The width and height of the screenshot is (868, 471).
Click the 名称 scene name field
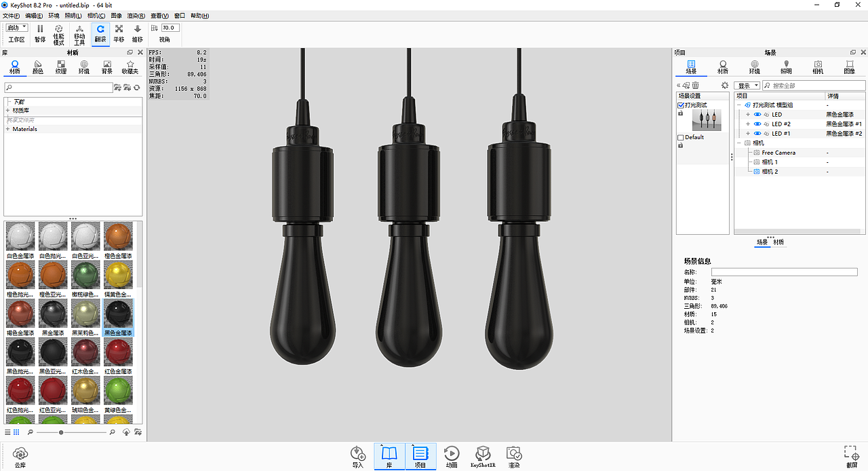point(784,272)
